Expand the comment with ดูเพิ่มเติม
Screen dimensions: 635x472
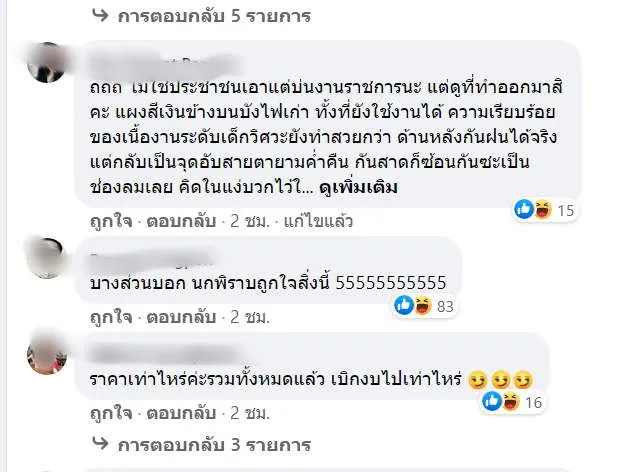coord(358,187)
